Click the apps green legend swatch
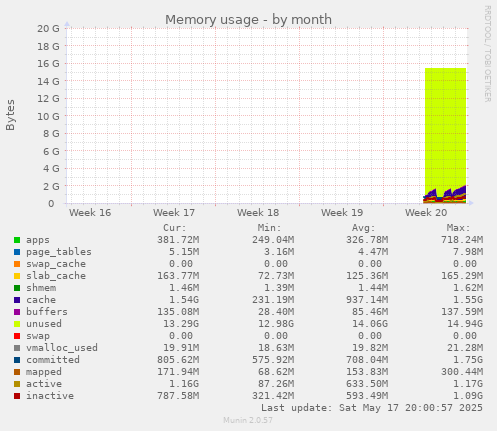The width and height of the screenshot is (497, 431). click(17, 240)
